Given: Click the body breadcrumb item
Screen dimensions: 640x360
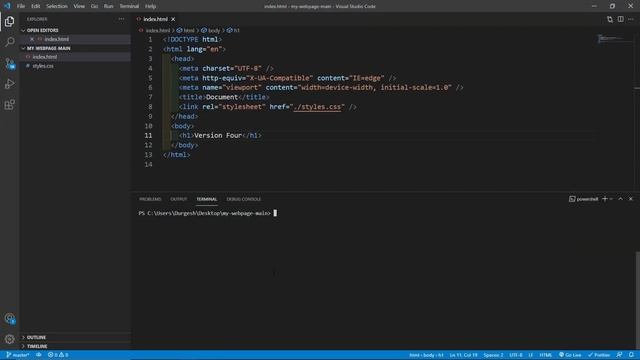Looking at the screenshot, I should (x=211, y=30).
